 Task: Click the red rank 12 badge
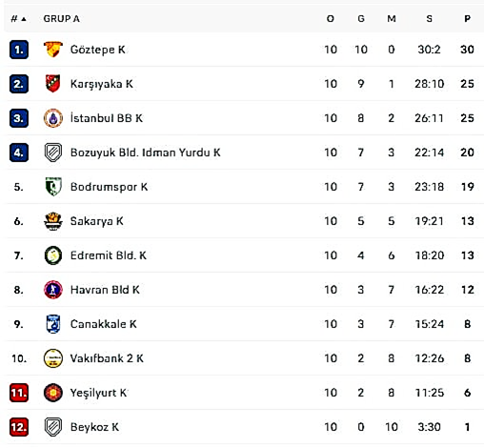click(19, 427)
